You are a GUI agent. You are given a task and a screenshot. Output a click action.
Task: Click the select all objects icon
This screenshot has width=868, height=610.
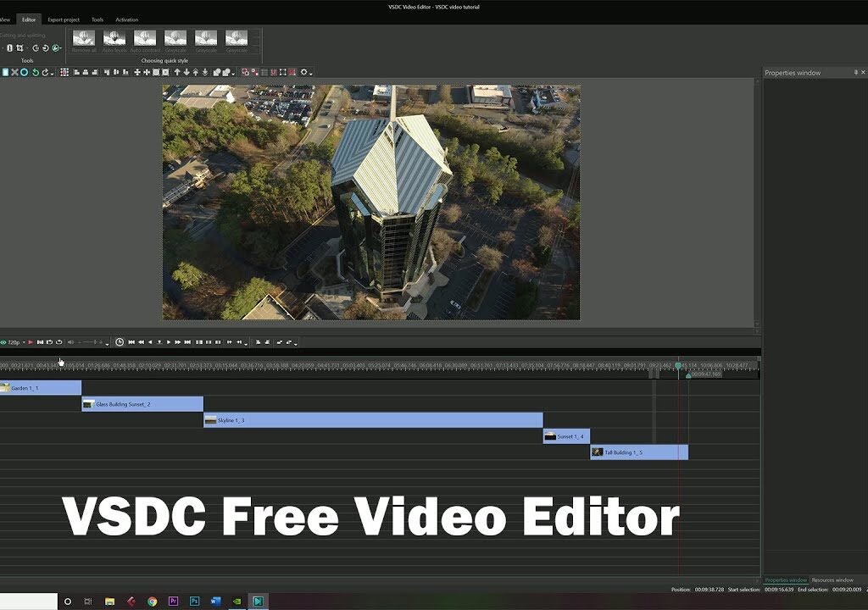pyautogui.click(x=64, y=72)
